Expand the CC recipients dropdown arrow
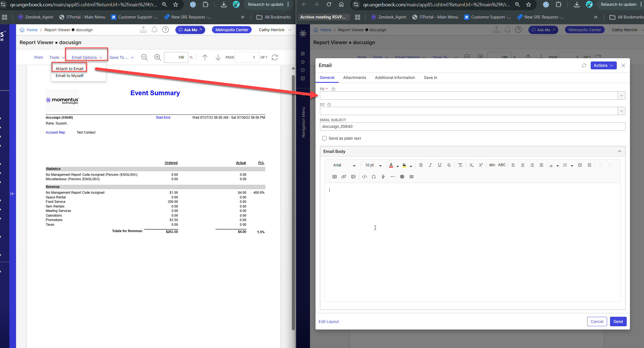This screenshot has width=644, height=348. 621,111
